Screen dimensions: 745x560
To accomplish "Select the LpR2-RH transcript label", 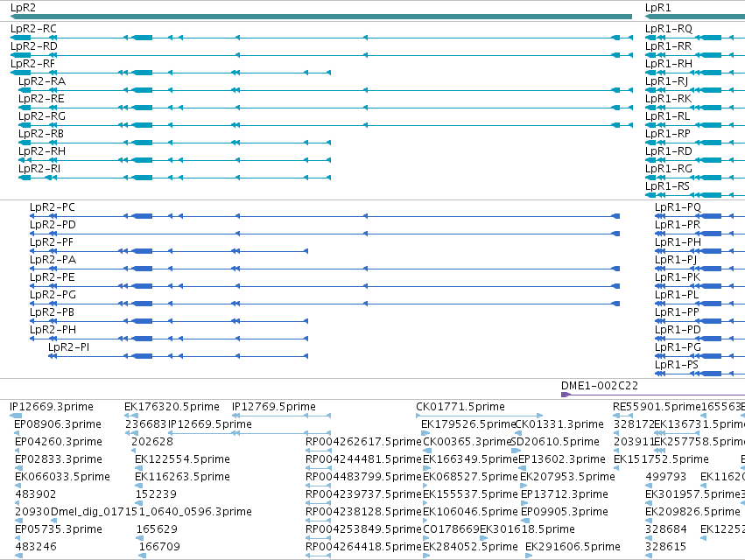I will (42, 152).
